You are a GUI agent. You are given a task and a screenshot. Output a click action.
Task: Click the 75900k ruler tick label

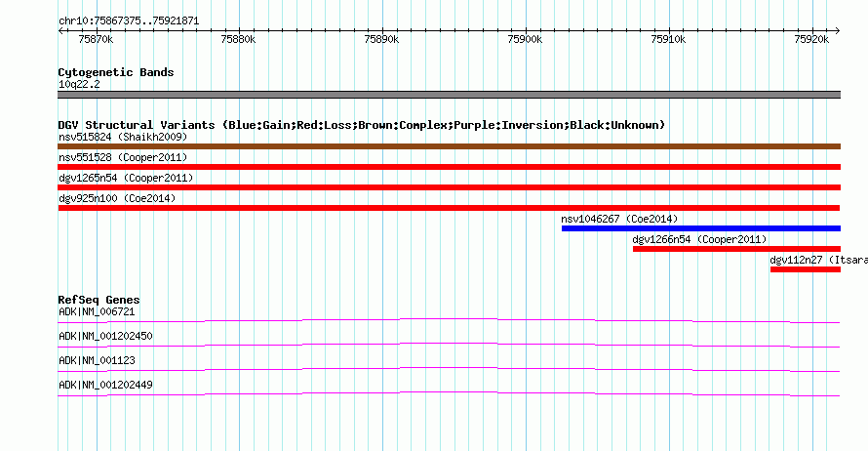(525, 39)
